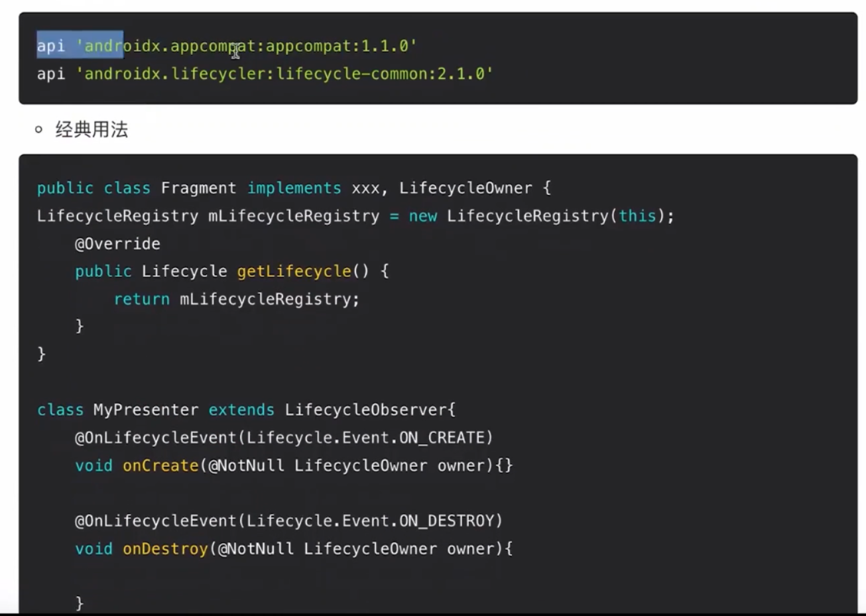
Task: Click '@OnLifecycleEvent(Lifecycle.Event.ON_DESTROY)' annotation
Action: pos(289,521)
